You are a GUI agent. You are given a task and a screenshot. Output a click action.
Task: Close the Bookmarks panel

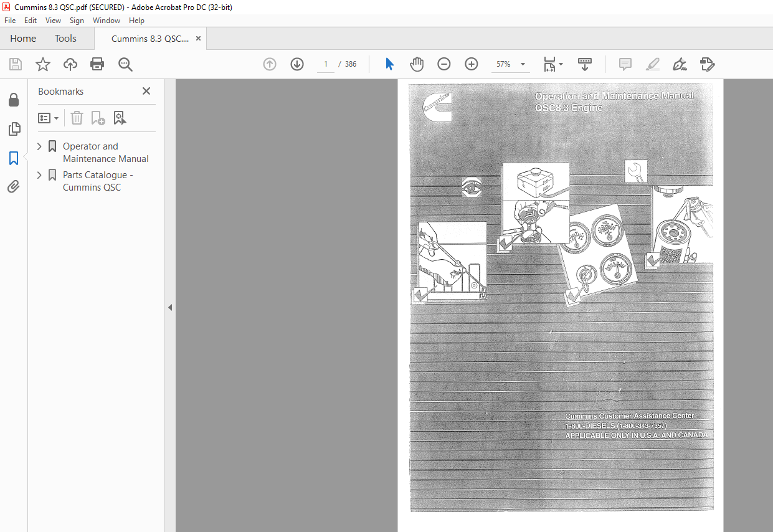point(146,91)
